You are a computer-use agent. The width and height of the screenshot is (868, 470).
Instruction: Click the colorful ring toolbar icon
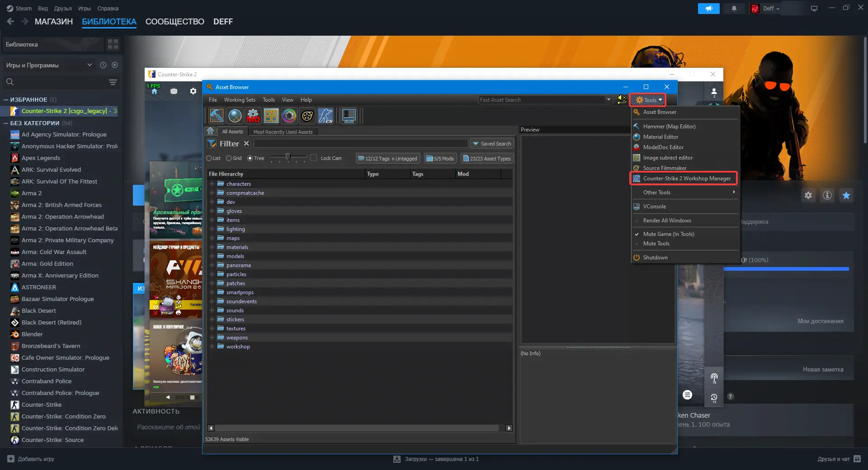click(289, 116)
